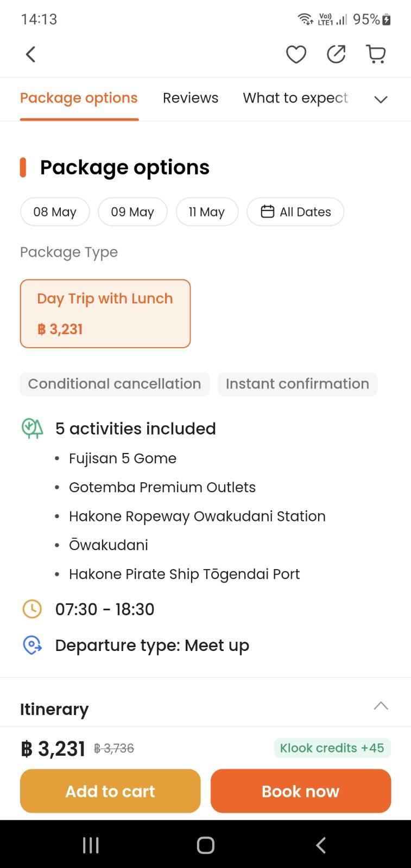The height and width of the screenshot is (868, 411).
Task: Tap the departure type location icon
Action: (x=32, y=645)
